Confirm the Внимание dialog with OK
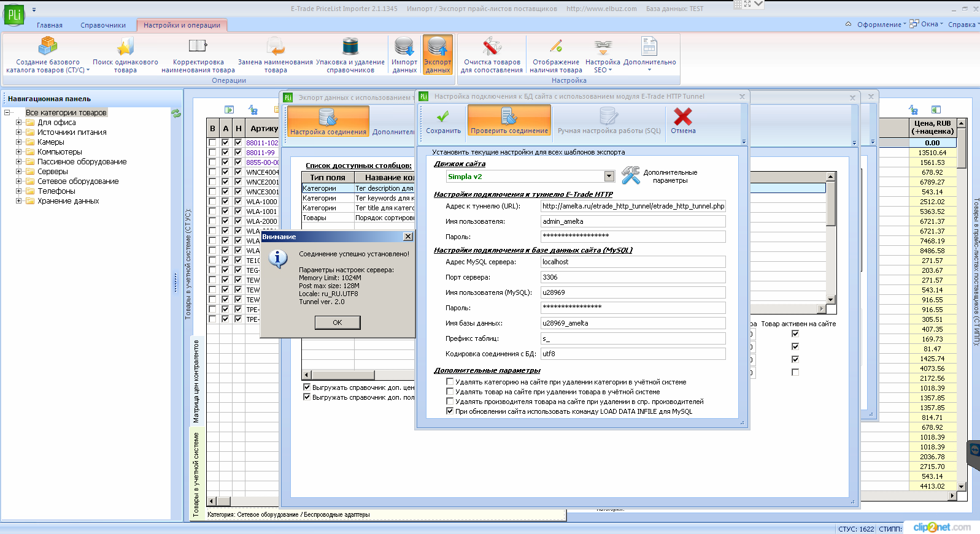The image size is (980, 534). tap(337, 322)
